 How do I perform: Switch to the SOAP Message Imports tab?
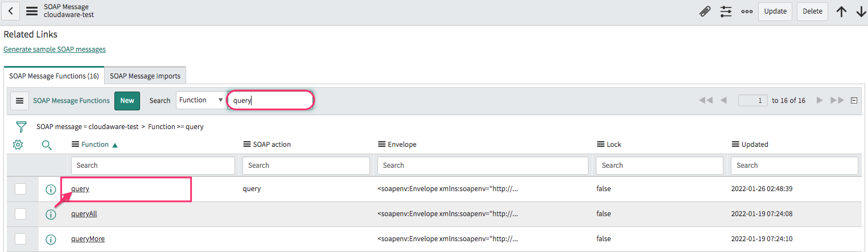tap(145, 76)
